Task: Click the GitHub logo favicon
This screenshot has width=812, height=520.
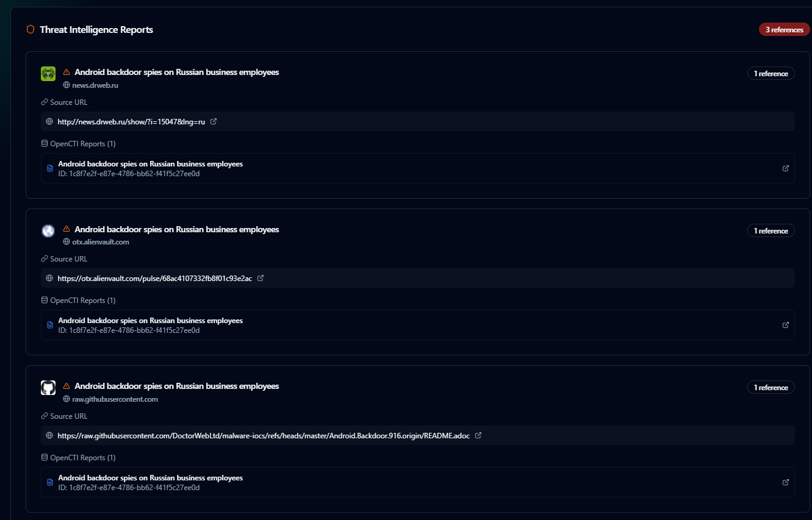Action: [x=48, y=388]
